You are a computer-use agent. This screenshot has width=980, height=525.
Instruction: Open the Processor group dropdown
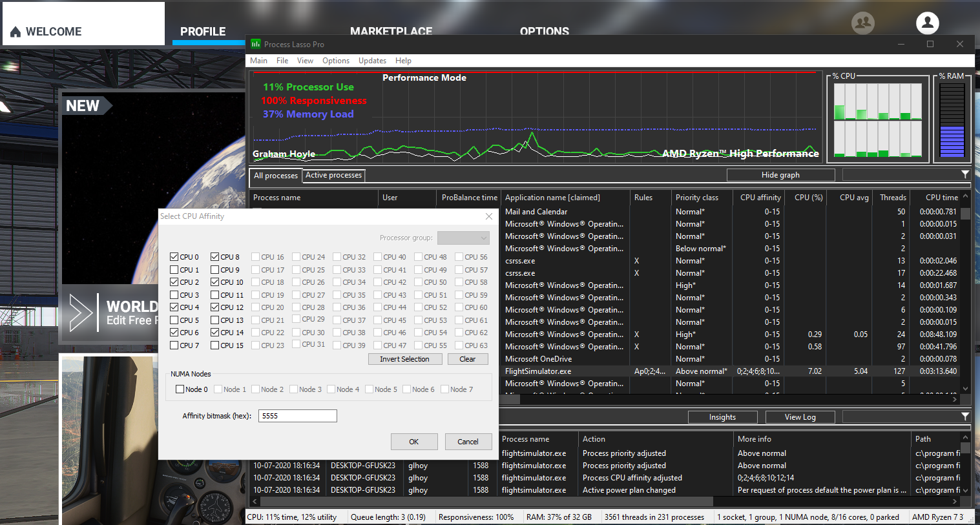(463, 238)
